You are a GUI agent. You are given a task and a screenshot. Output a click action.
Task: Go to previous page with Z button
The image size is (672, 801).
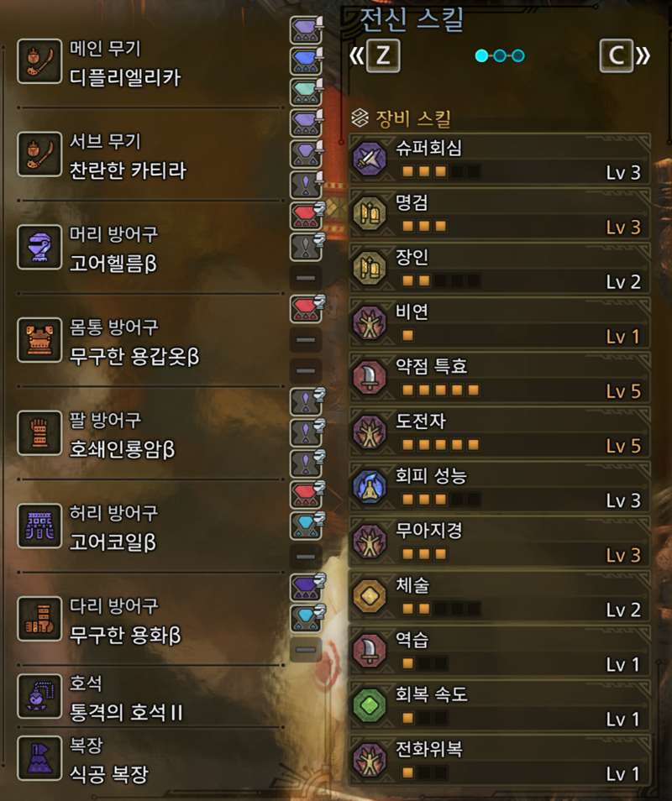point(383,55)
